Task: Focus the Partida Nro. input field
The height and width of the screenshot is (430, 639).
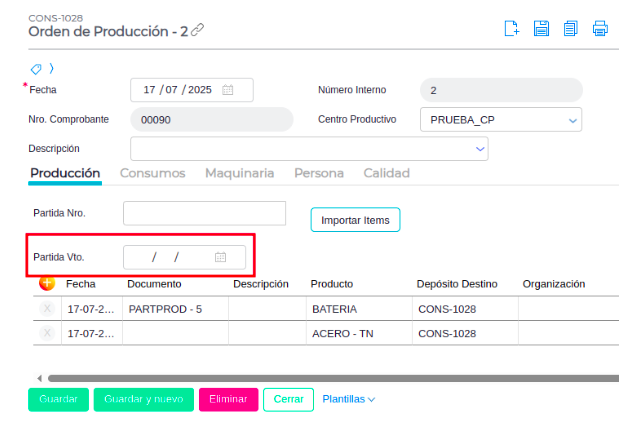Action: point(204,214)
